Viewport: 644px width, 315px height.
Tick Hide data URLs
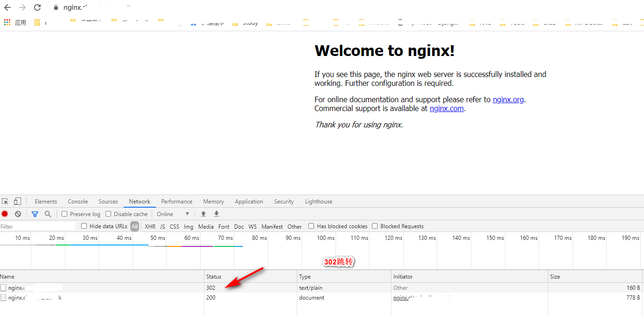(84, 226)
